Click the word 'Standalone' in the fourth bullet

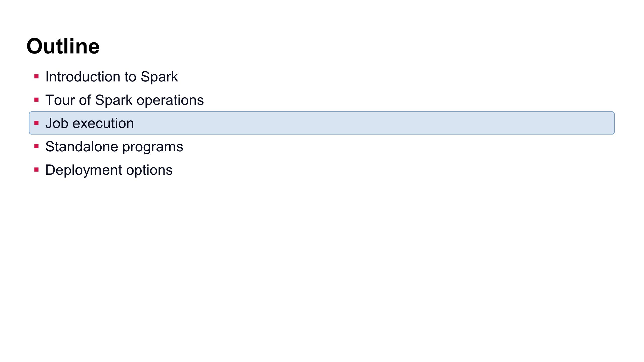82,146
